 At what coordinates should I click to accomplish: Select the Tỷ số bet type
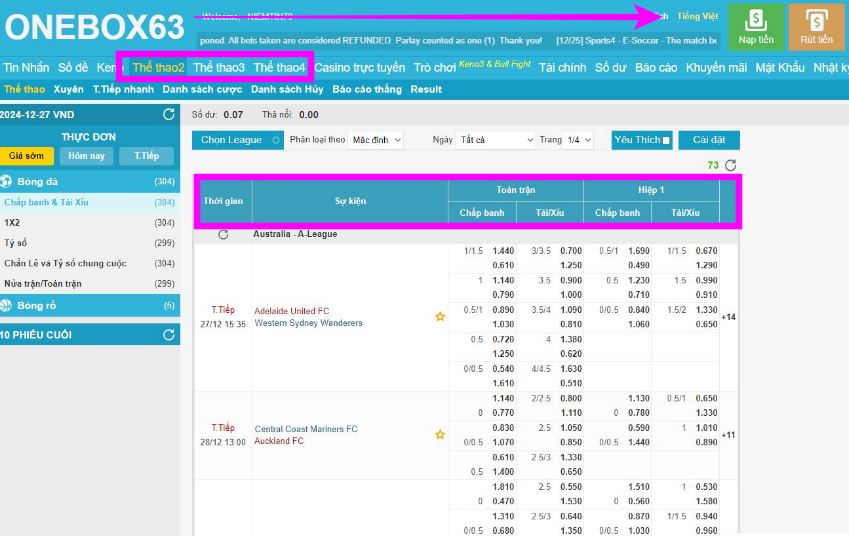click(90, 243)
